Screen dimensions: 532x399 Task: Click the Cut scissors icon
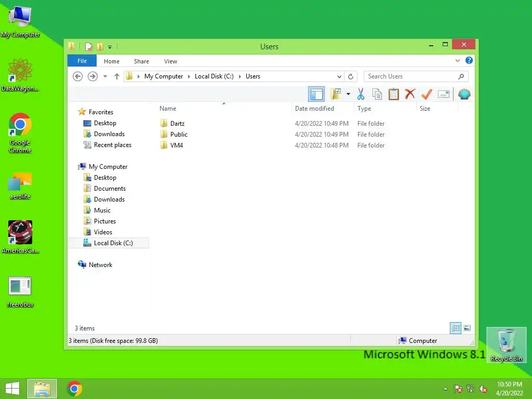coord(361,94)
